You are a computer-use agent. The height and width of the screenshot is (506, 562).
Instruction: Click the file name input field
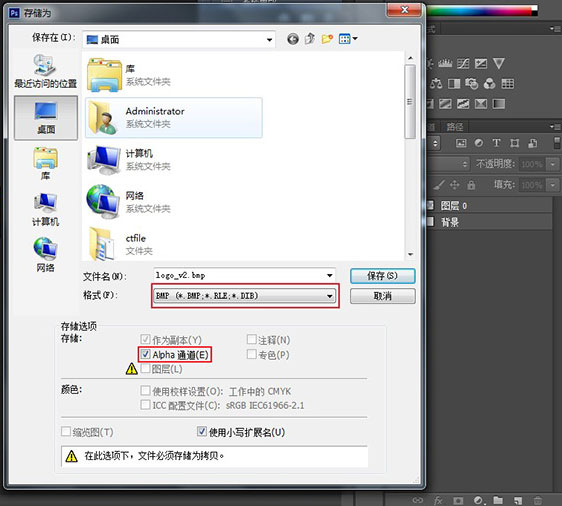click(239, 276)
